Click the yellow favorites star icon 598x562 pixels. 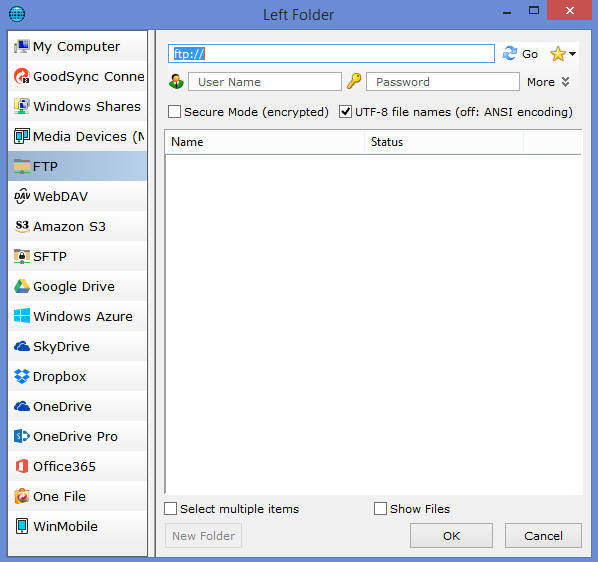click(558, 54)
